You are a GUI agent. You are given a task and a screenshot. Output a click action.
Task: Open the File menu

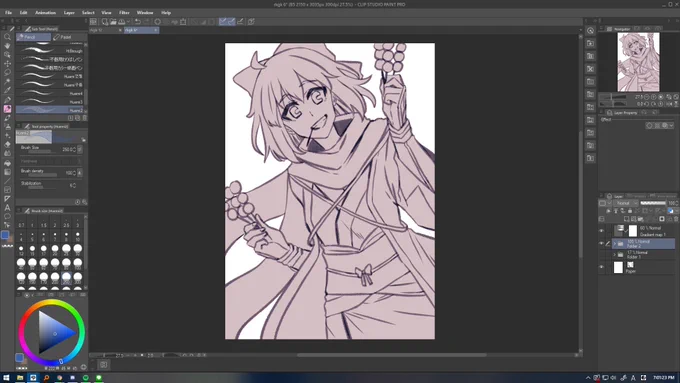coord(8,13)
